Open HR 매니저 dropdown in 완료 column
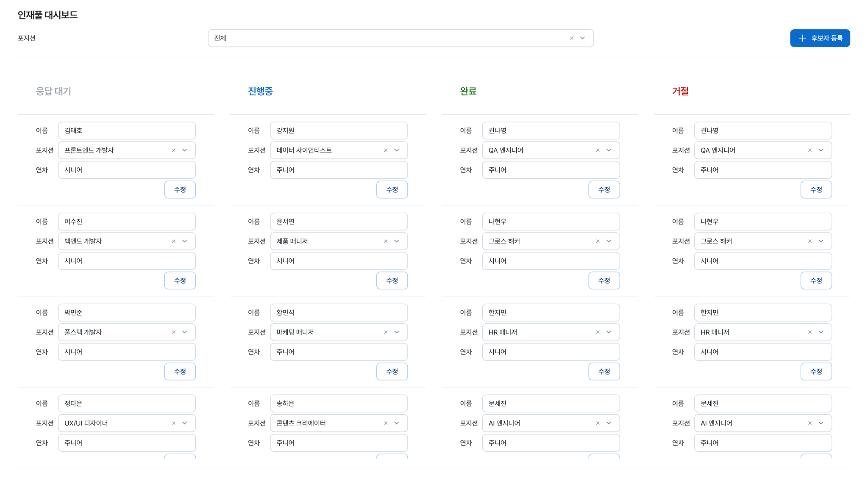This screenshot has height=488, width=868. (609, 333)
